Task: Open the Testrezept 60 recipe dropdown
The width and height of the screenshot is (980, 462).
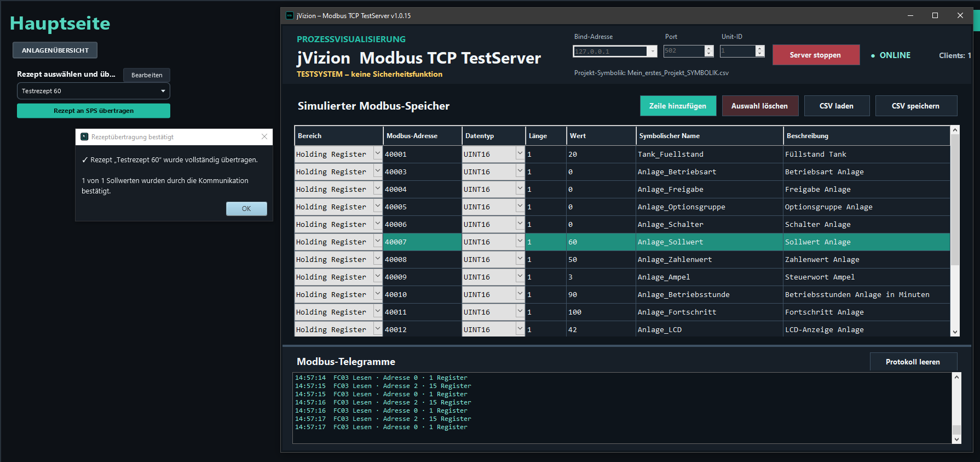Action: point(94,91)
